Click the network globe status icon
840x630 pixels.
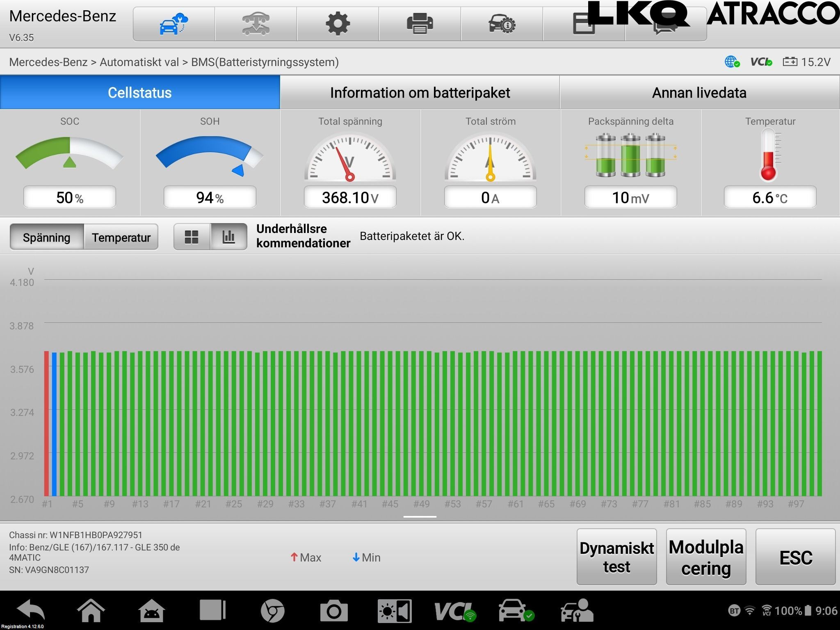(732, 62)
